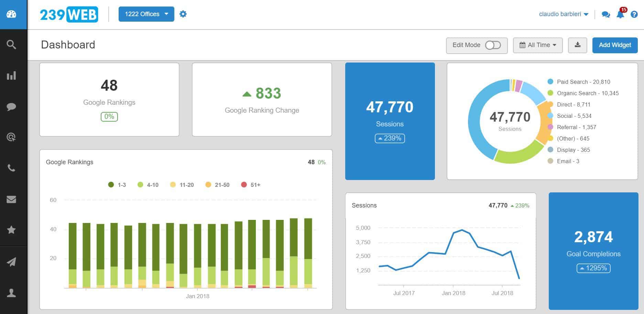The height and width of the screenshot is (314, 644).
Task: Click the Jan 2018 label on rankings chart
Action: pyautogui.click(x=197, y=296)
